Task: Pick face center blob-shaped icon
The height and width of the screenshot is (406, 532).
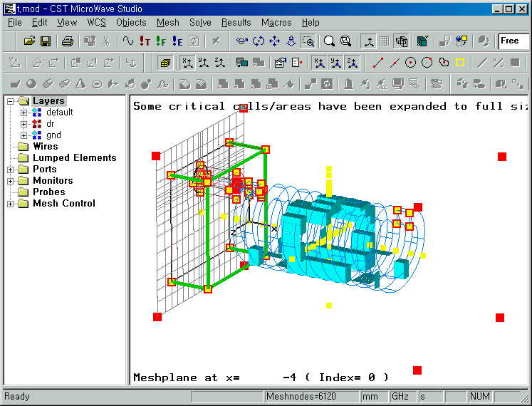Action: (x=444, y=63)
